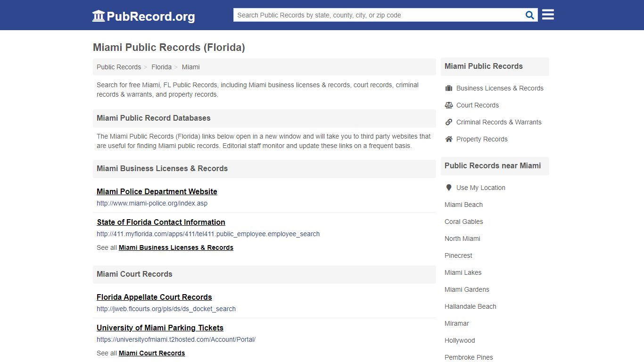
Task: Open State of Florida Contact Information
Action: tap(161, 222)
